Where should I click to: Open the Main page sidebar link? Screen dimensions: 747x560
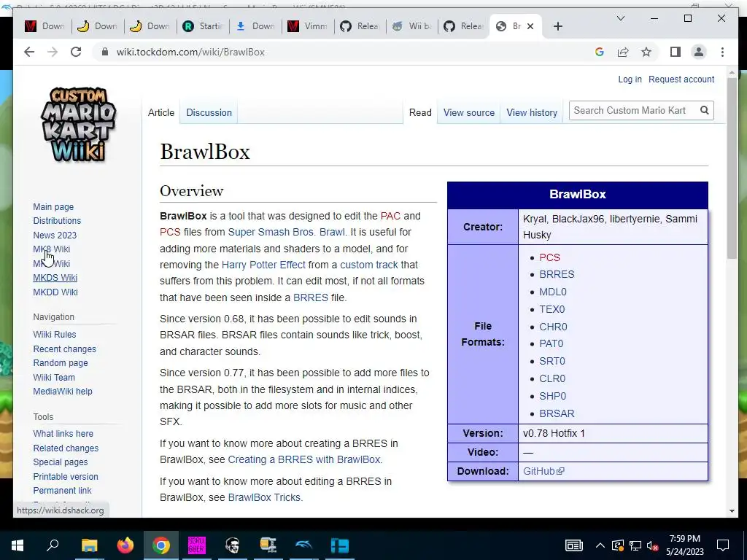point(53,206)
